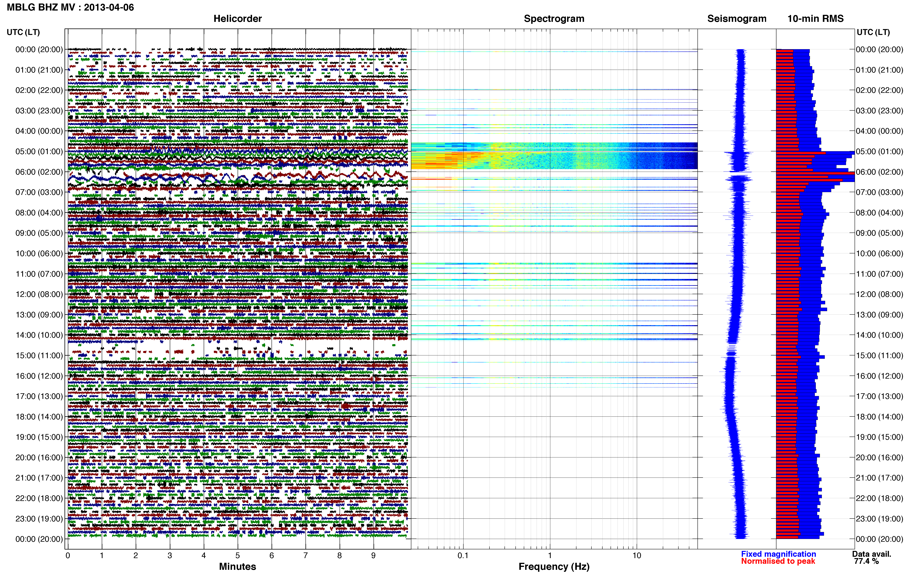Viewport: 924px width, 578px height.
Task: Click the right-axis 05:00 (01:00) time label
Action: 879,151
